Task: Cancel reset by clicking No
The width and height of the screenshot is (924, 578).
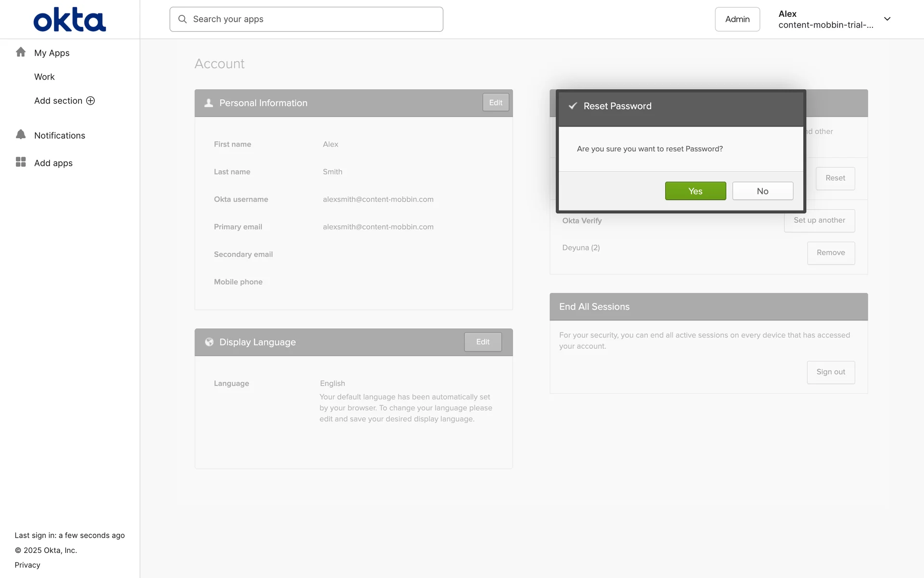Action: (762, 191)
